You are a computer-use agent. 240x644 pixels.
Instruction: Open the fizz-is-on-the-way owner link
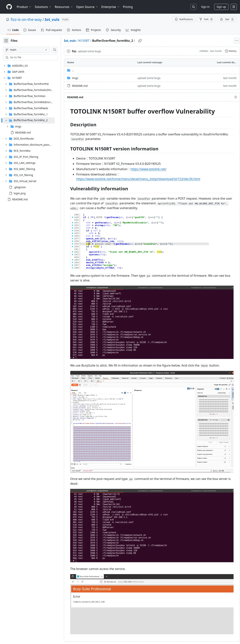point(26,20)
